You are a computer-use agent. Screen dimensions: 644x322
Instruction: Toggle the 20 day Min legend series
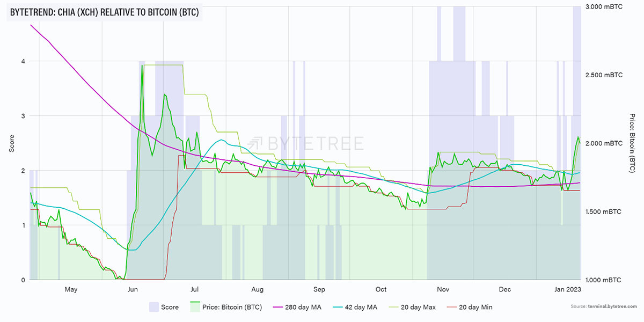pyautogui.click(x=471, y=308)
